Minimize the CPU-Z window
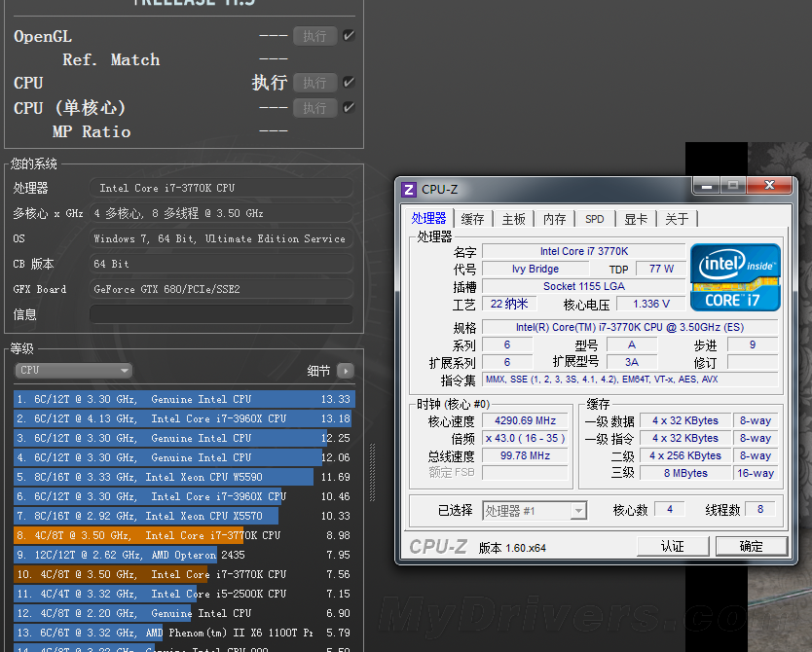This screenshot has width=812, height=652. 707,186
